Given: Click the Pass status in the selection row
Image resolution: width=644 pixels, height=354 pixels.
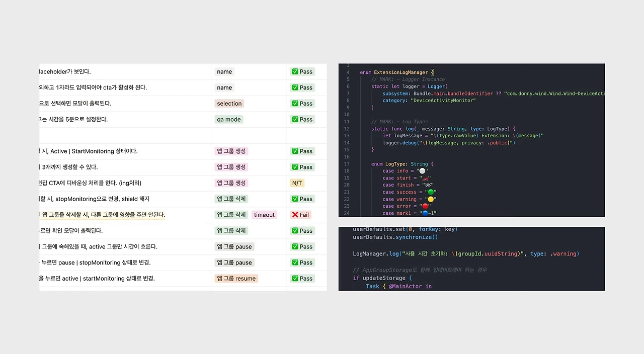Looking at the screenshot, I should pos(302,103).
